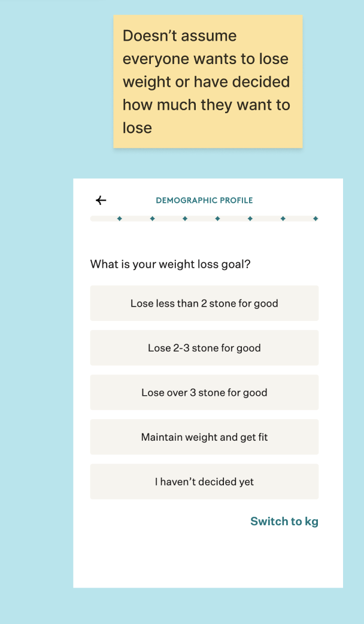
Task: Click the 'Demographic Profile' header title
Action: click(x=205, y=200)
